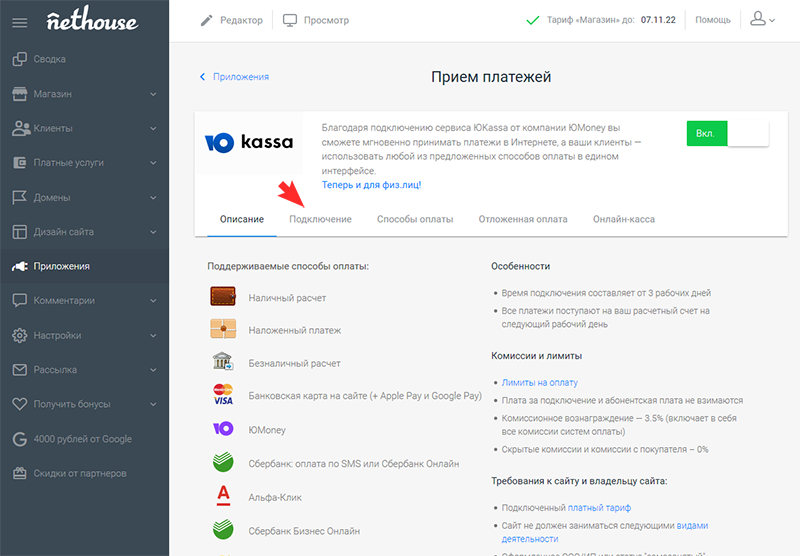Click the Просмотр label in header

(x=327, y=20)
